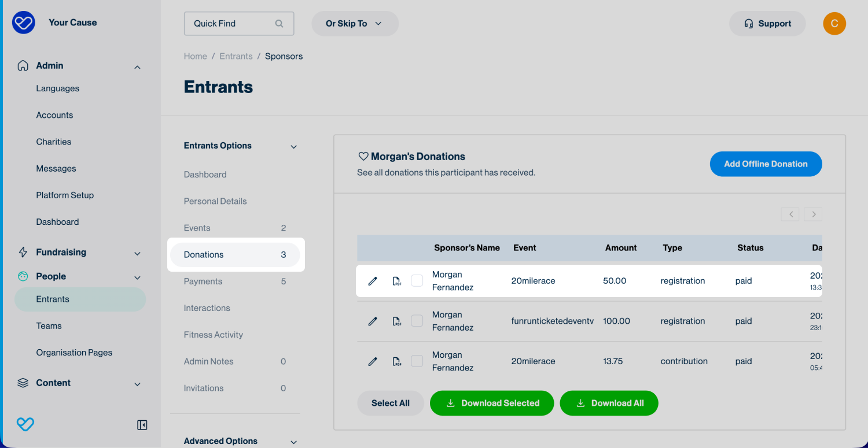Tick the checkbox for the 50.00 registration row
This screenshot has width=868, height=448.
417,281
